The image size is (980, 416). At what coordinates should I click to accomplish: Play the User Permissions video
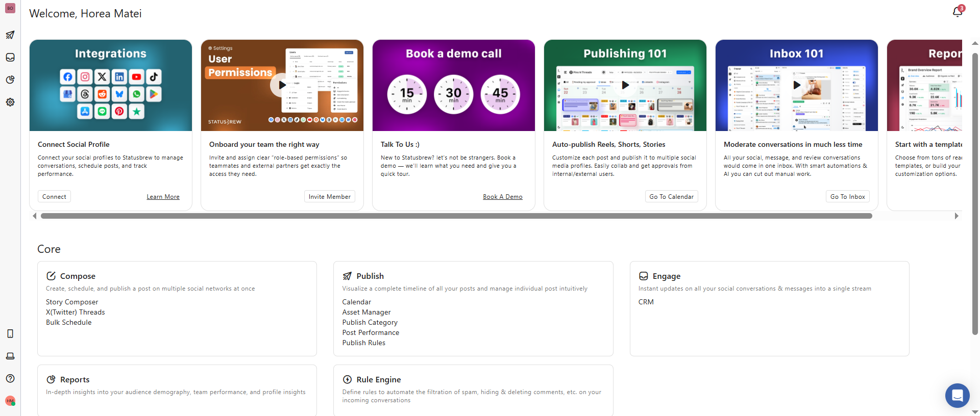282,85
